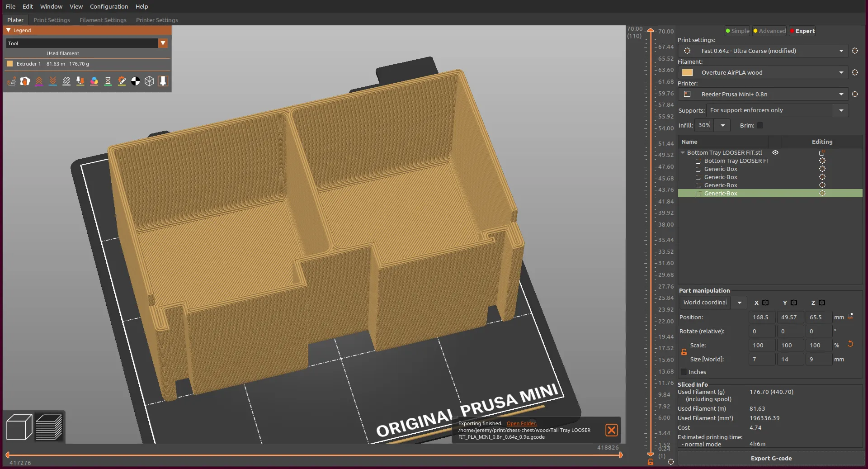Click the scale ratio lock icon
868x469 pixels.
[684, 352]
